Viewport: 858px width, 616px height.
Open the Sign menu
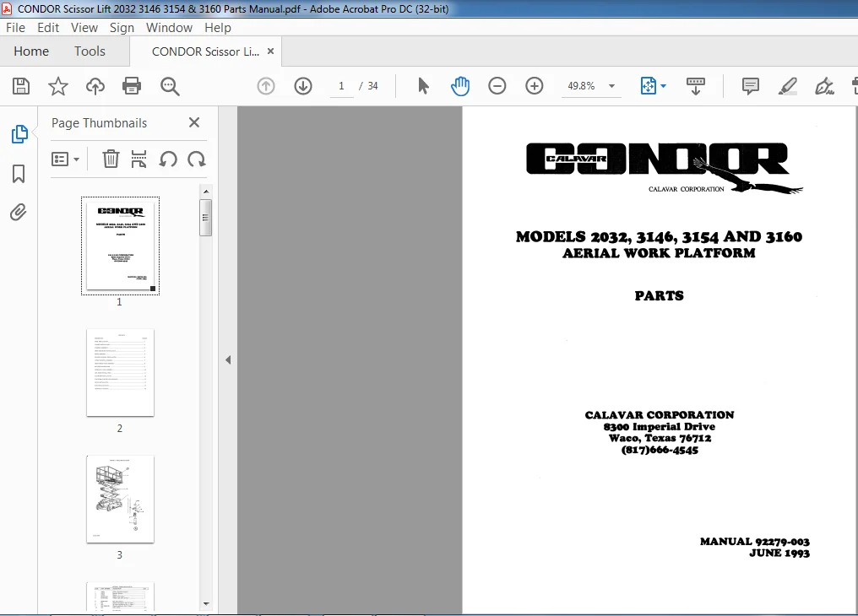pos(122,27)
